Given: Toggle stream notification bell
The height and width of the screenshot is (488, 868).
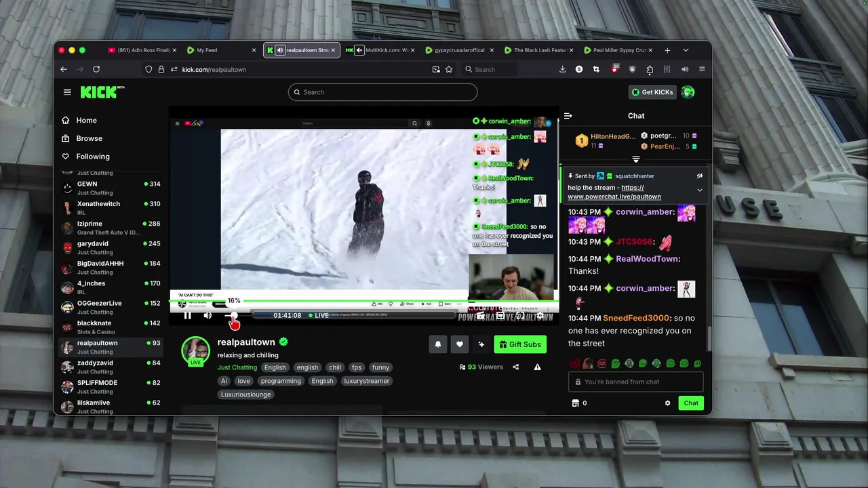Looking at the screenshot, I should coord(438,344).
